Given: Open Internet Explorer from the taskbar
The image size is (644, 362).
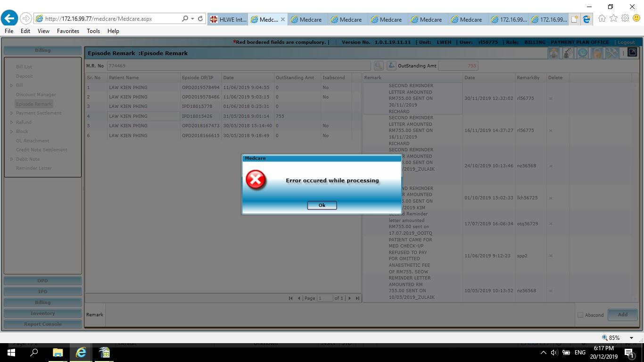Looking at the screenshot, I should pyautogui.click(x=81, y=353).
